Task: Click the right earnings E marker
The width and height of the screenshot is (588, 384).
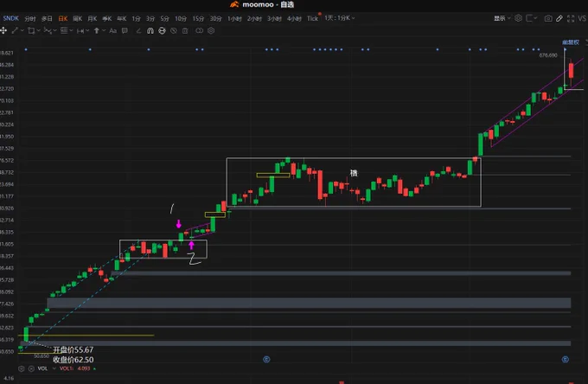Action: point(566,359)
